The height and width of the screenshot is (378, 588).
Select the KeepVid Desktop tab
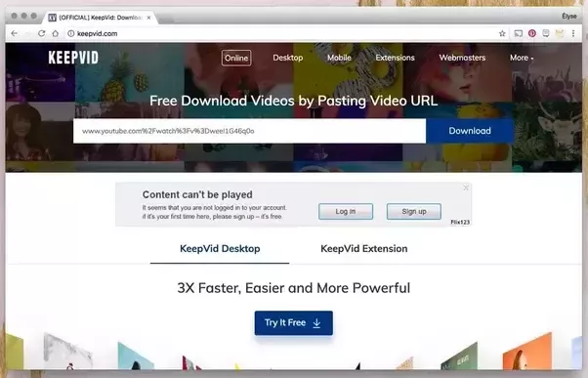pos(220,249)
